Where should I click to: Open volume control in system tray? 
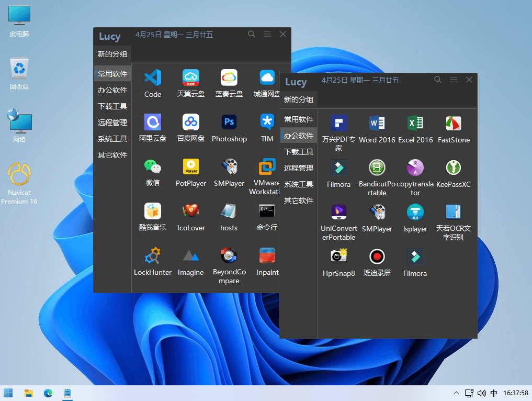[481, 393]
